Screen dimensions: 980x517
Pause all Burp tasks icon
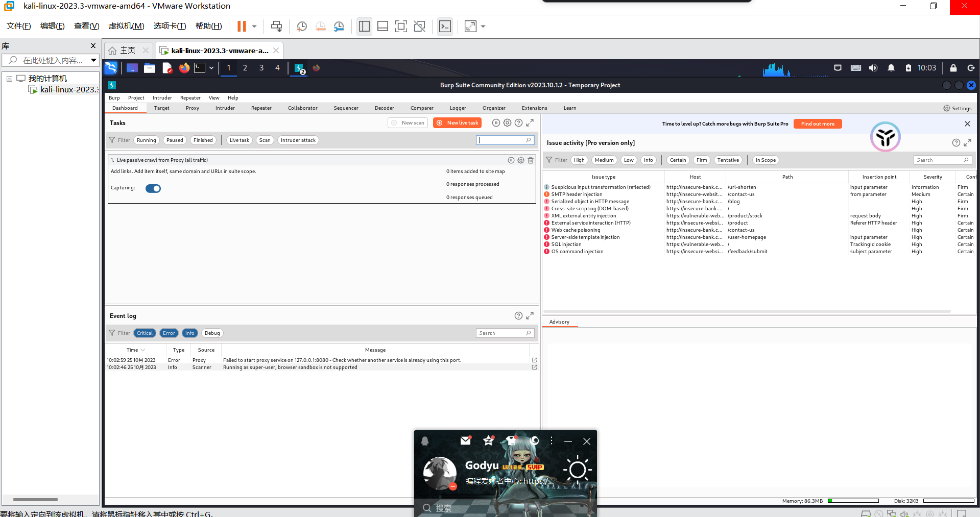[496, 123]
